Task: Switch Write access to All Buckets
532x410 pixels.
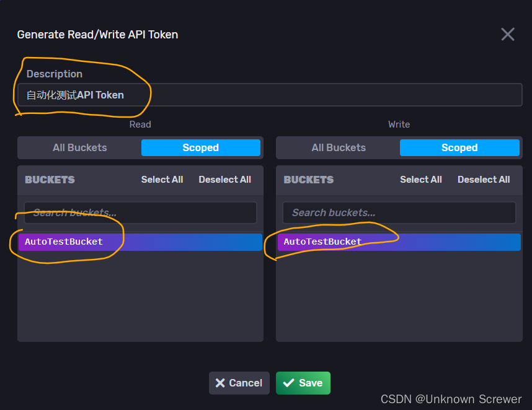Action: [339, 148]
